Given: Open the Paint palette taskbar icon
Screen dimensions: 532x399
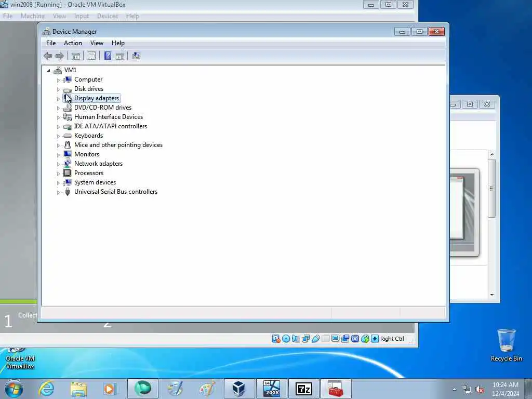Looking at the screenshot, I should pos(207,389).
